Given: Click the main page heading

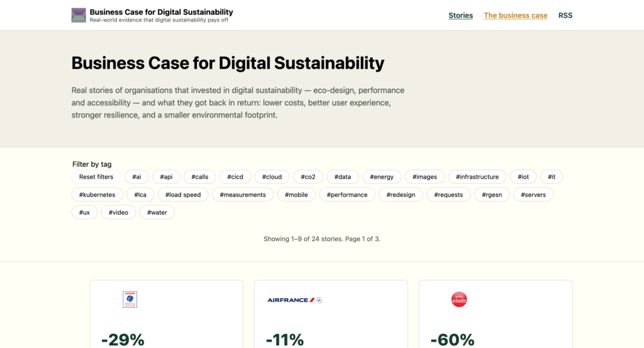Looking at the screenshot, I should tap(228, 63).
